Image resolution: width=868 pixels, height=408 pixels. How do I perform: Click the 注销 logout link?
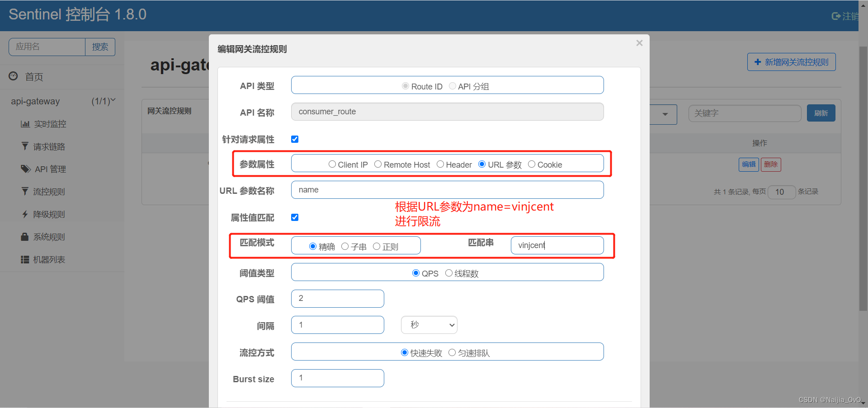coord(845,16)
